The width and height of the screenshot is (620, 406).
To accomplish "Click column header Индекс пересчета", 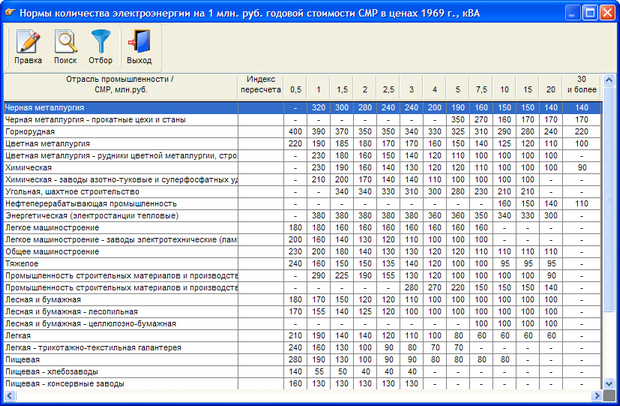I will pos(261,85).
